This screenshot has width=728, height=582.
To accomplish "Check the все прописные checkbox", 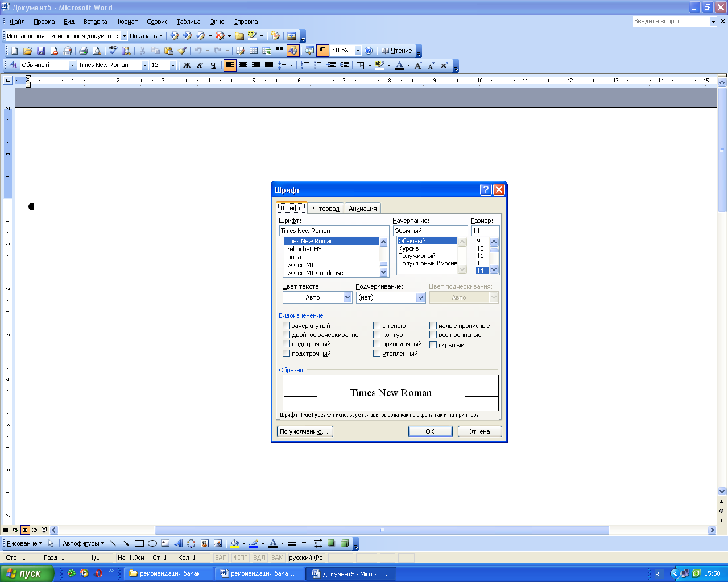I will 433,335.
